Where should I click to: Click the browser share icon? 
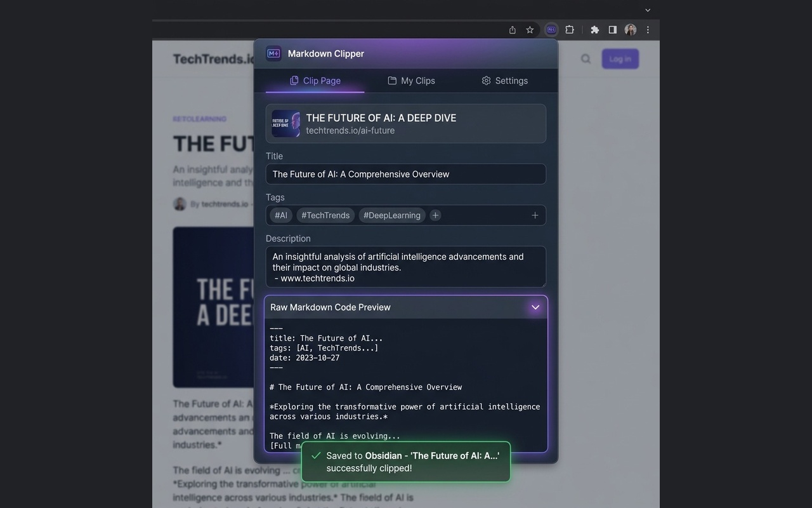tap(513, 30)
